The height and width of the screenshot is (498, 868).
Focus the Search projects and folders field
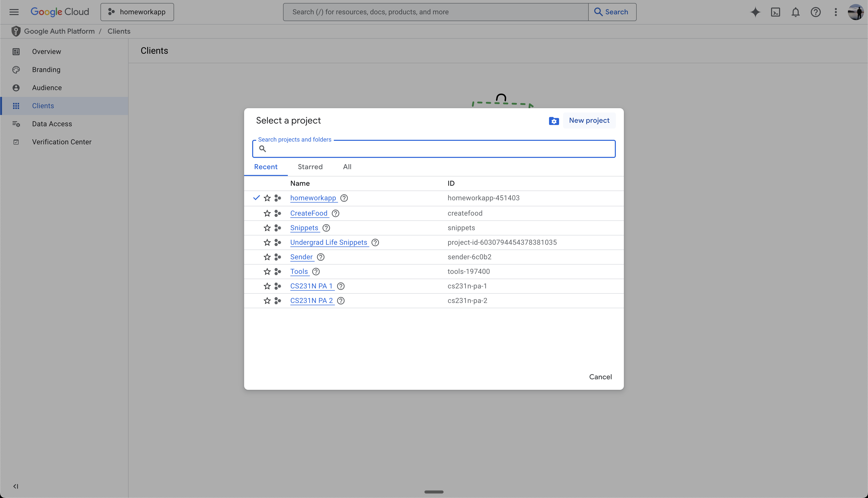coord(434,149)
